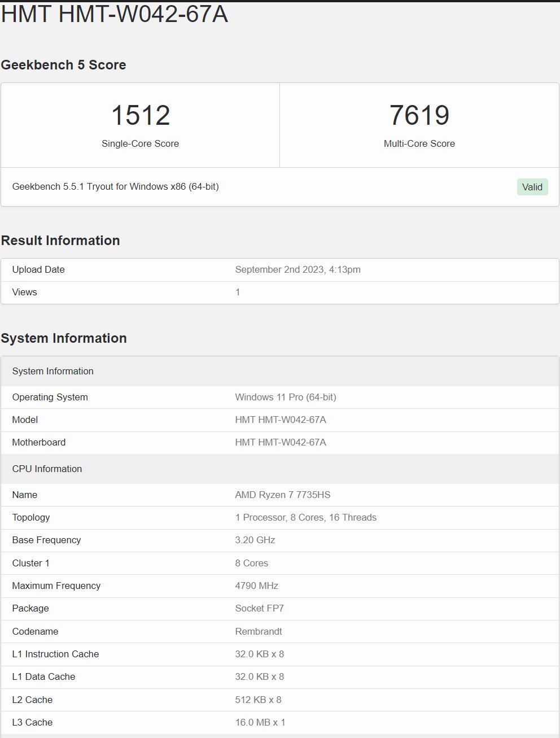This screenshot has width=560, height=738.
Task: Select the multi-core score 7619
Action: (419, 115)
